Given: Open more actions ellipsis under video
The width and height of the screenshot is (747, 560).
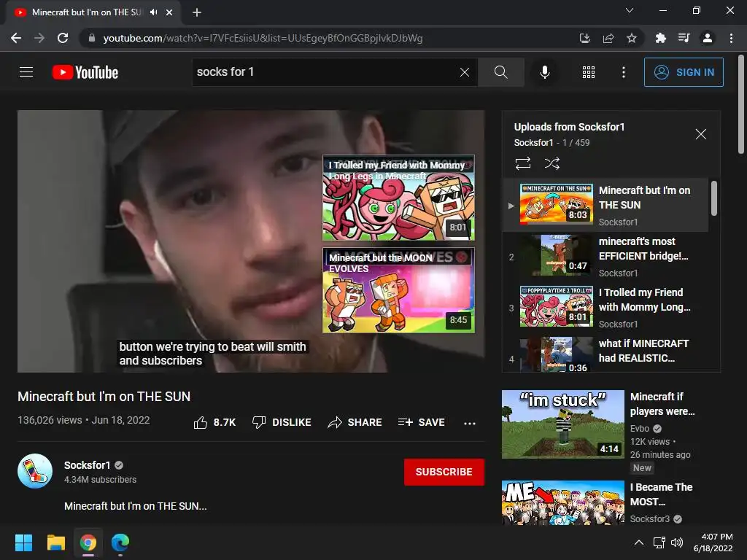Looking at the screenshot, I should [x=470, y=423].
